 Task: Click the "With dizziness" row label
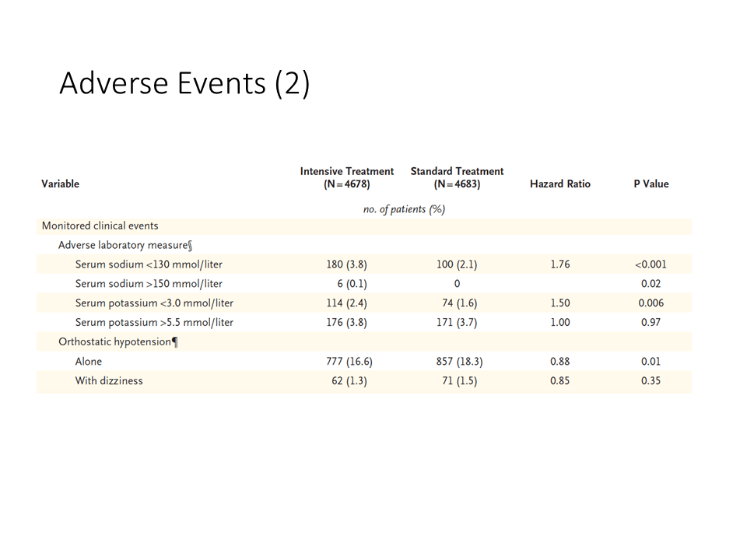pos(109,381)
